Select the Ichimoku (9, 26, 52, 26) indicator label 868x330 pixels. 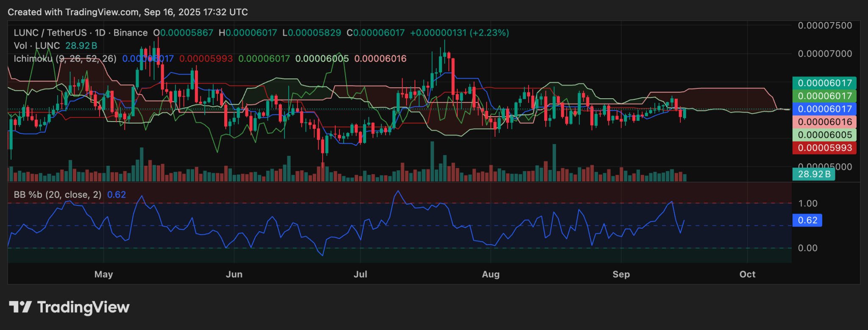65,58
